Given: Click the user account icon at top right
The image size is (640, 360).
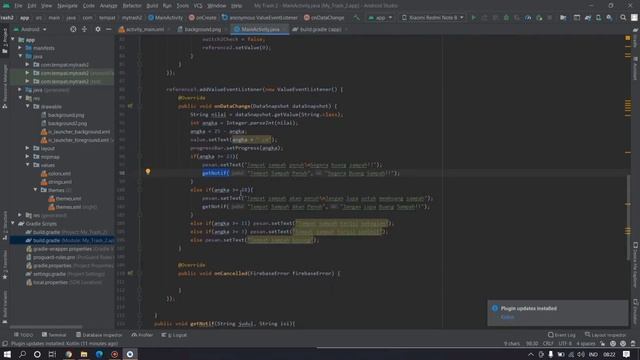Looking at the screenshot, I should pyautogui.click(x=634, y=18).
